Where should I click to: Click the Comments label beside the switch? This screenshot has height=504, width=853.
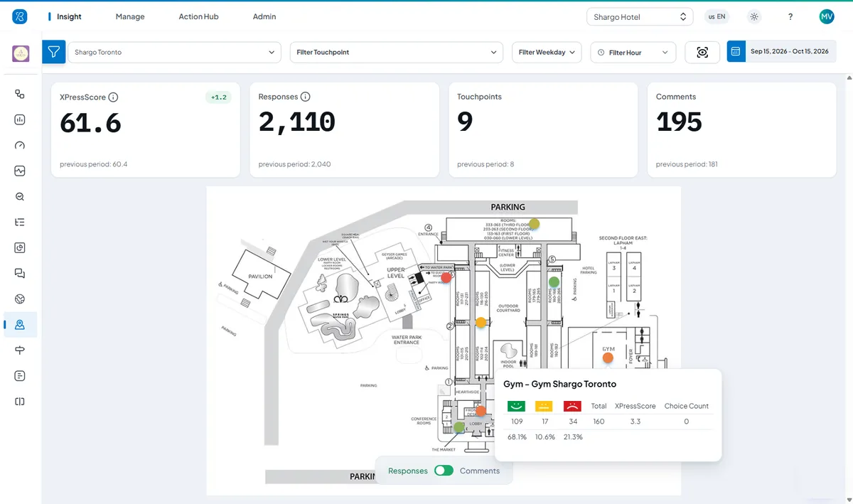click(x=480, y=471)
